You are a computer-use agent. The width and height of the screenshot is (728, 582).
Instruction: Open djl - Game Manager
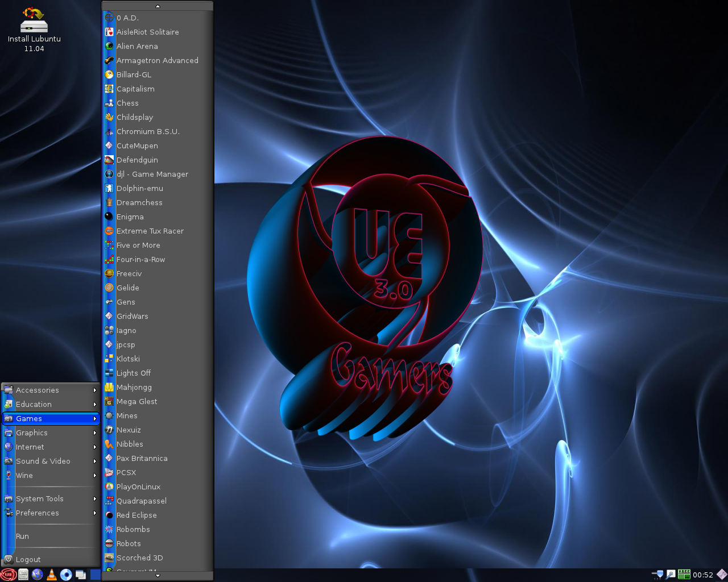[x=158, y=174]
